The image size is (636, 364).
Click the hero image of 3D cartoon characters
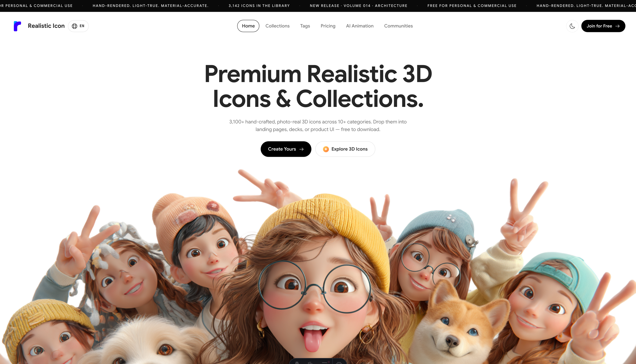click(318, 266)
